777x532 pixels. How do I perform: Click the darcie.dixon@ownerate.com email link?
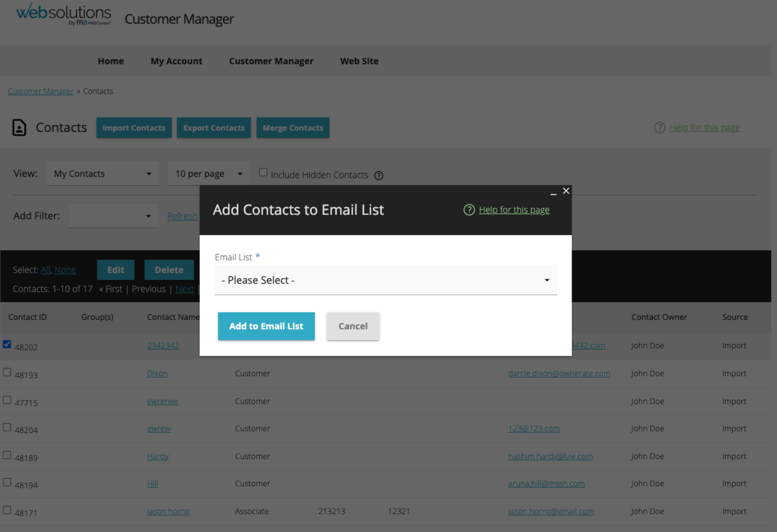click(559, 373)
